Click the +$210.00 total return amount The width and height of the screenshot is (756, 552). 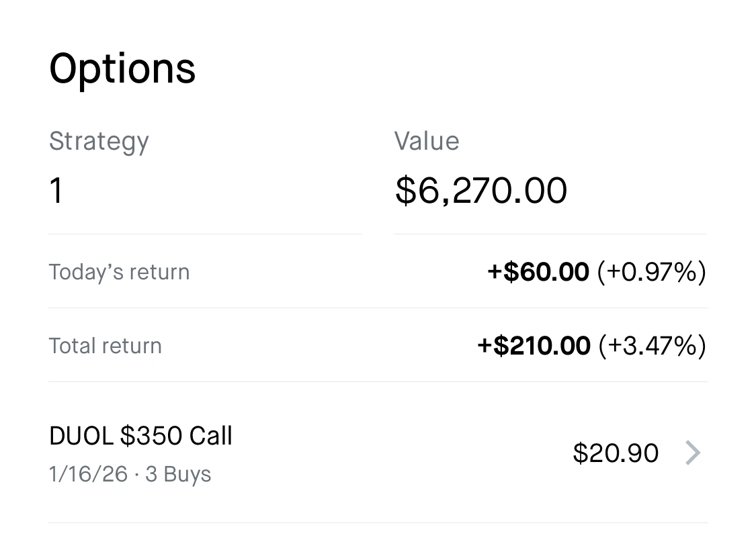tap(534, 346)
